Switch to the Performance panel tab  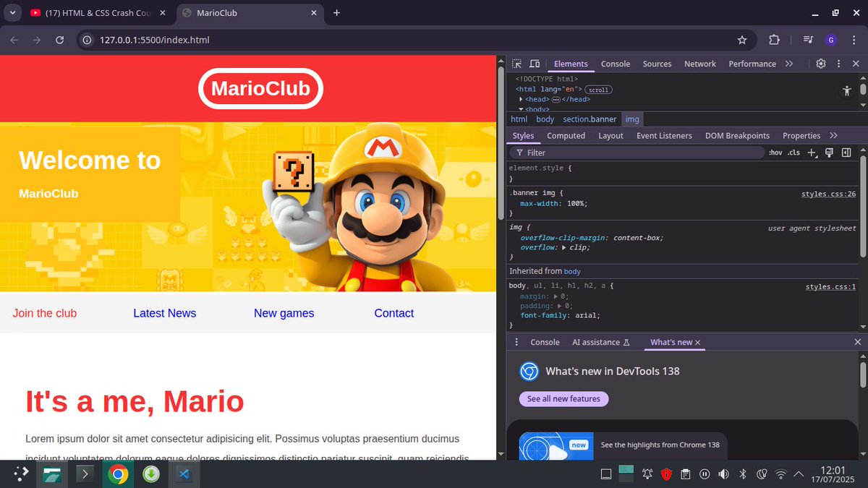click(752, 64)
